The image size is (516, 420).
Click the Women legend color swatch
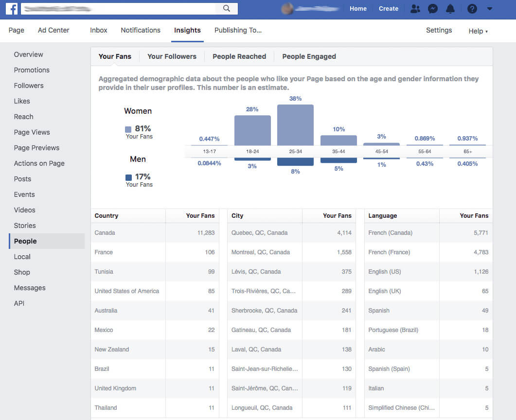click(128, 129)
